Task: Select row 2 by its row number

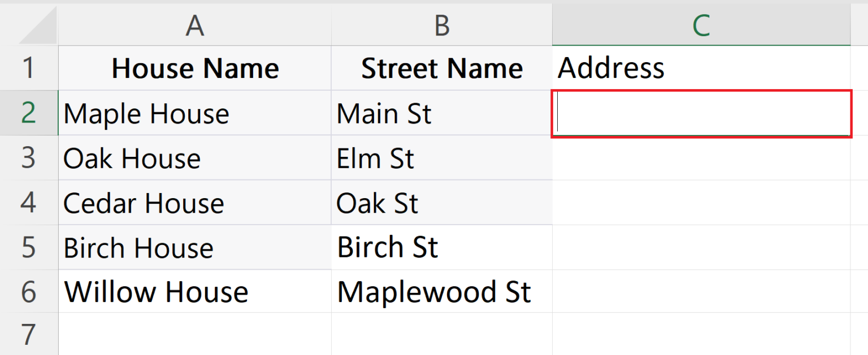Action: click(28, 113)
